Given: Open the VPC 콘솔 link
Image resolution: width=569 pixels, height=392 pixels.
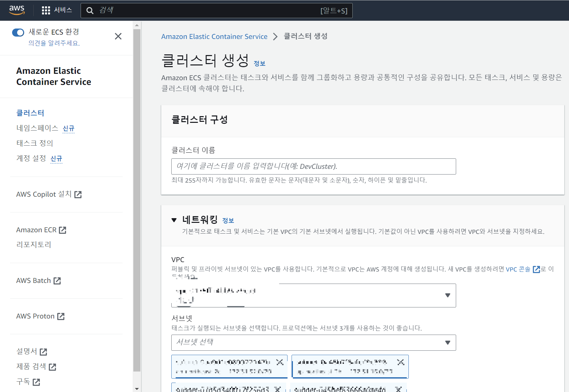Looking at the screenshot, I should (x=518, y=269).
